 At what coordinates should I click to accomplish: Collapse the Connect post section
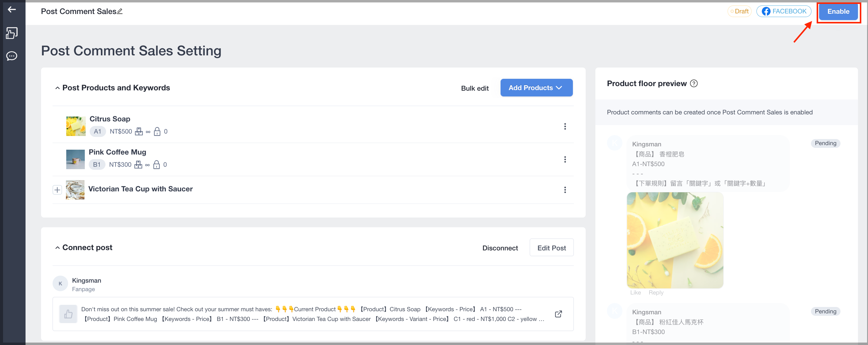(57, 248)
